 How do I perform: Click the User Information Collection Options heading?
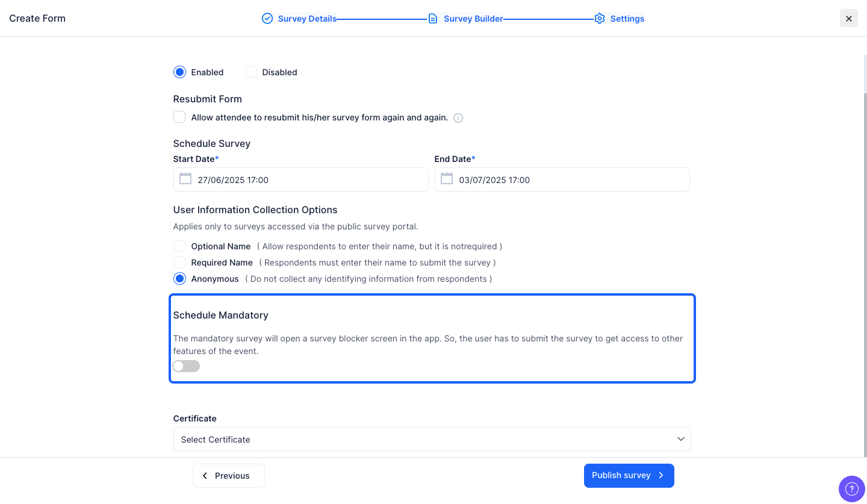pyautogui.click(x=255, y=210)
